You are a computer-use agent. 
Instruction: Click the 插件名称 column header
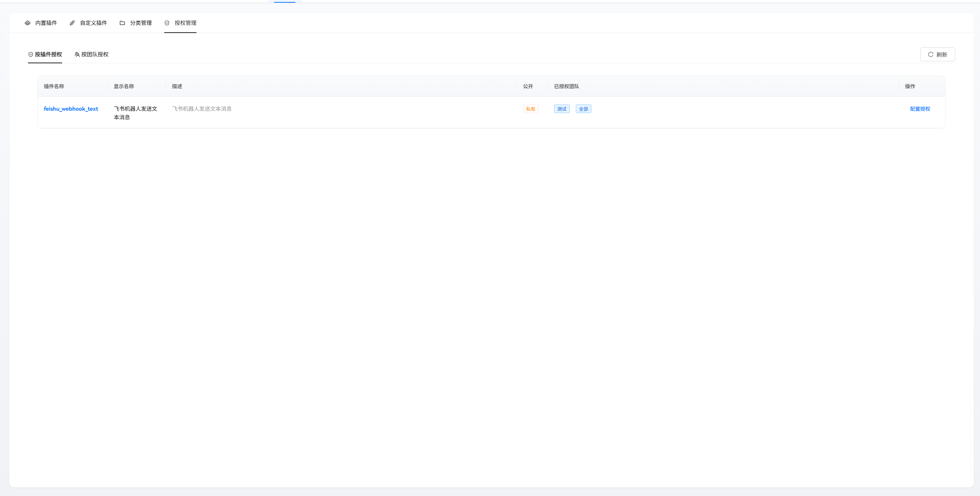pos(54,86)
